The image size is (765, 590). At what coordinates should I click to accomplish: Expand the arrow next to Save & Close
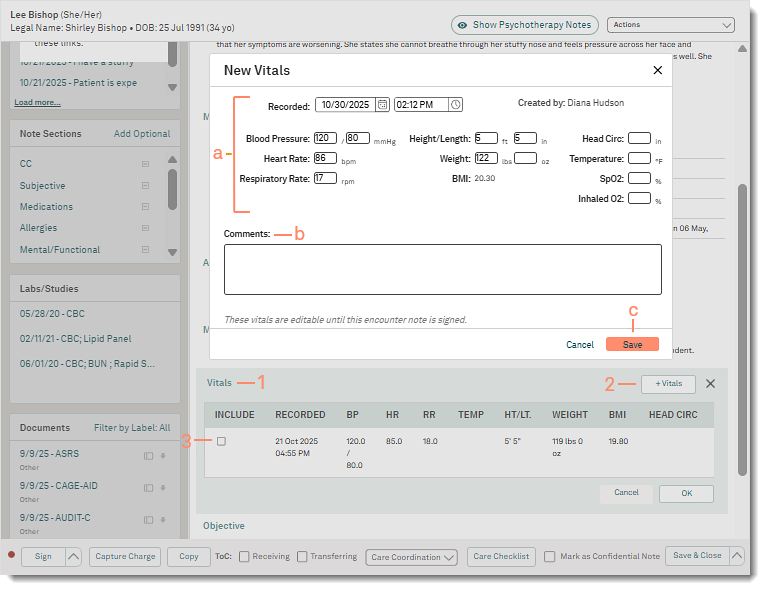pyautogui.click(x=737, y=556)
